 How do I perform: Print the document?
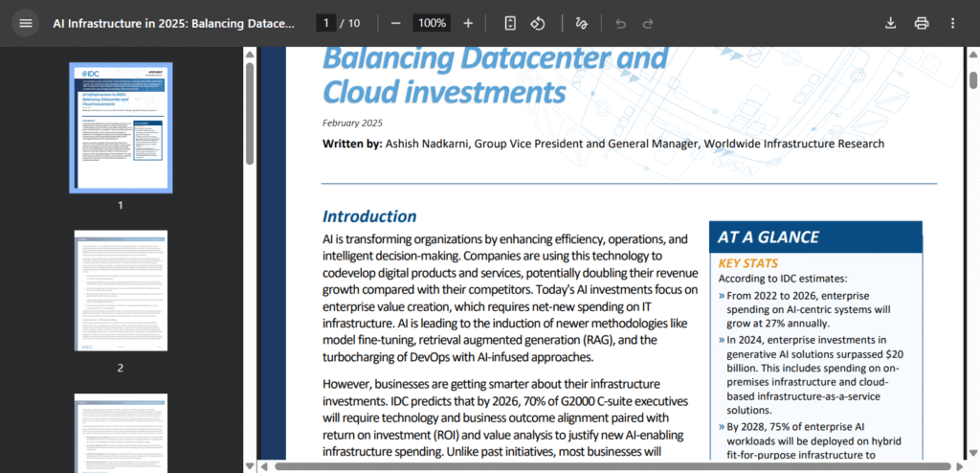tap(922, 23)
